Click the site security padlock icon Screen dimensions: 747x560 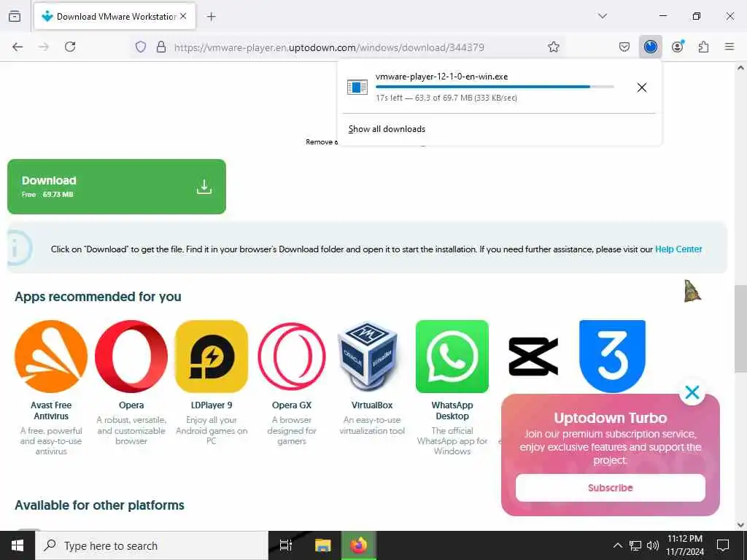161,47
